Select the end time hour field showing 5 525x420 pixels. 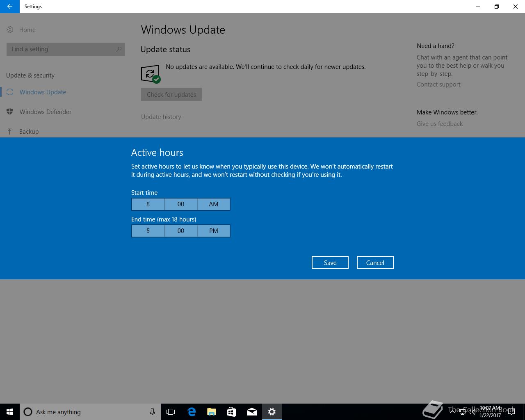coord(148,231)
